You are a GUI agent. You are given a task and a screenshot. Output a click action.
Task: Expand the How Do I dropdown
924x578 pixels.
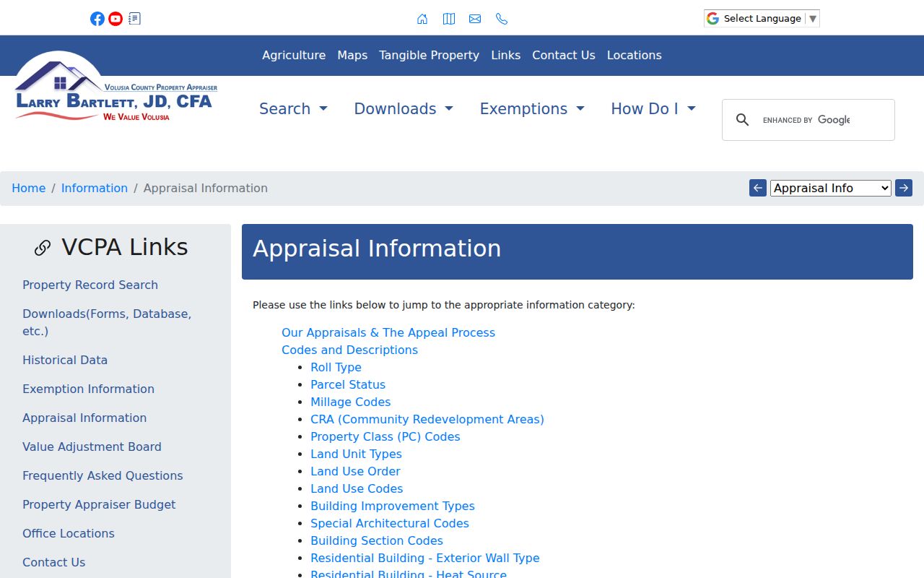click(653, 109)
